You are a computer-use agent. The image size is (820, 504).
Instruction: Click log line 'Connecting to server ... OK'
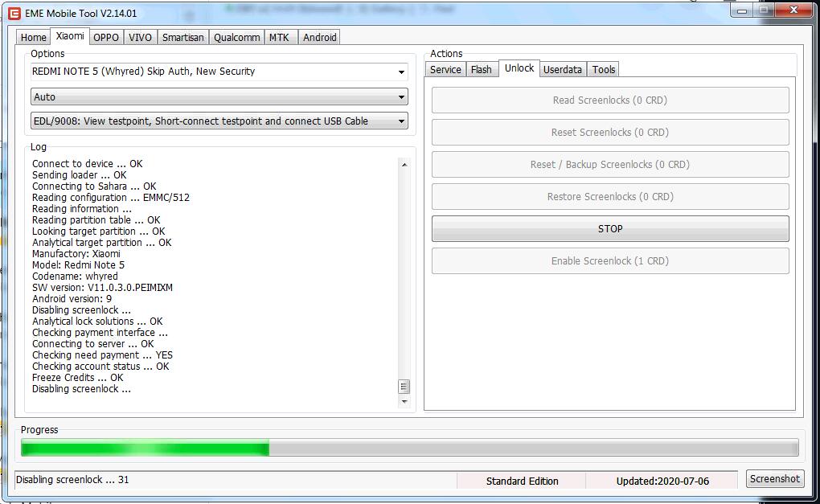coord(92,344)
